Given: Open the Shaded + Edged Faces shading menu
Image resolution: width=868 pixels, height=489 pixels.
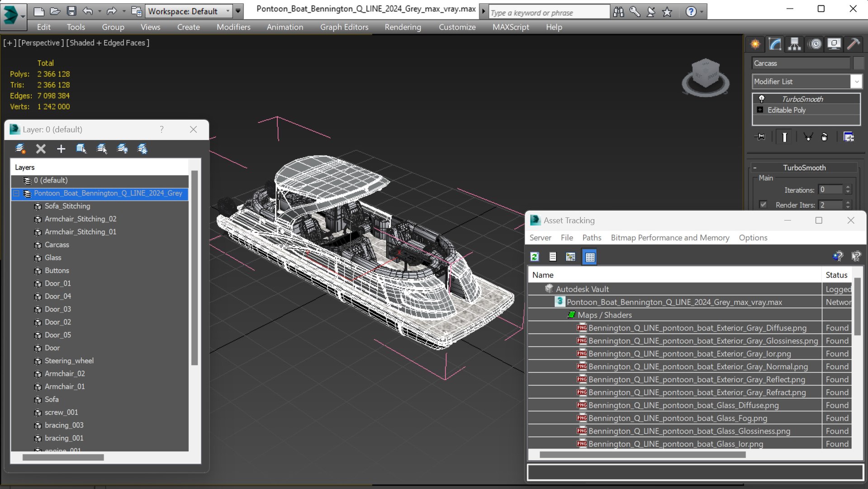Looking at the screenshot, I should 108,43.
